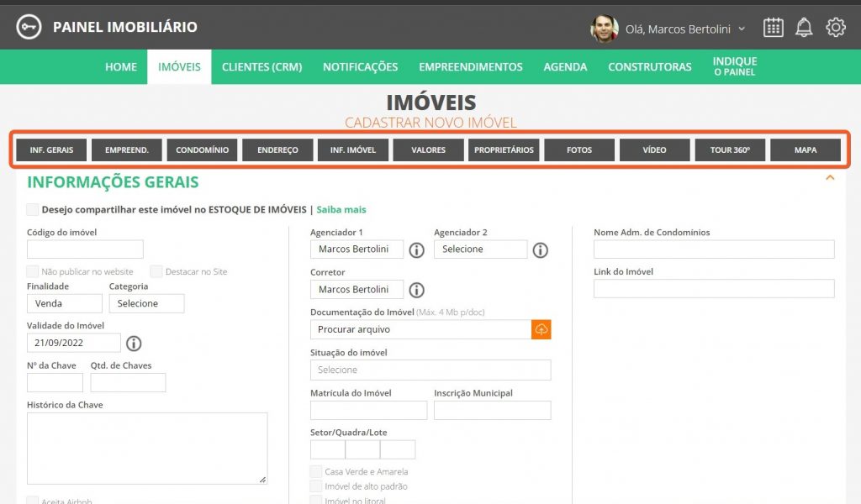
Task: Click the key logo icon
Action: [29, 27]
